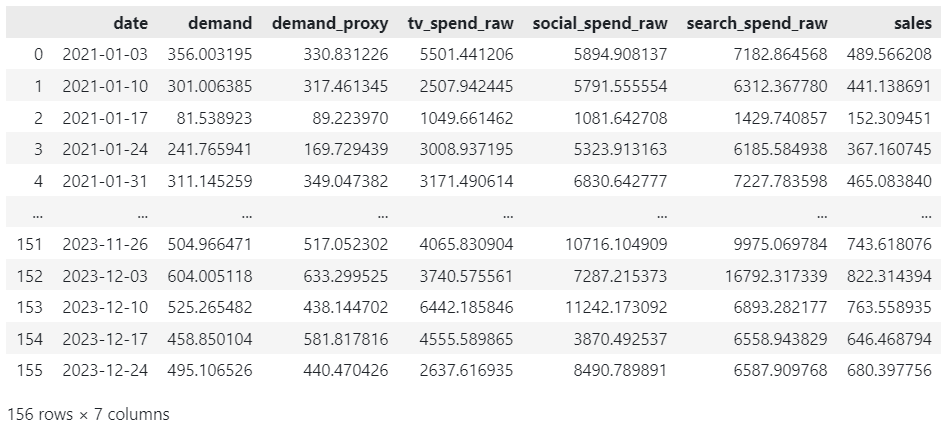Viewport: 949px width, 439px height.
Task: Select social_spend_raw value 10716.104909
Action: (x=616, y=244)
